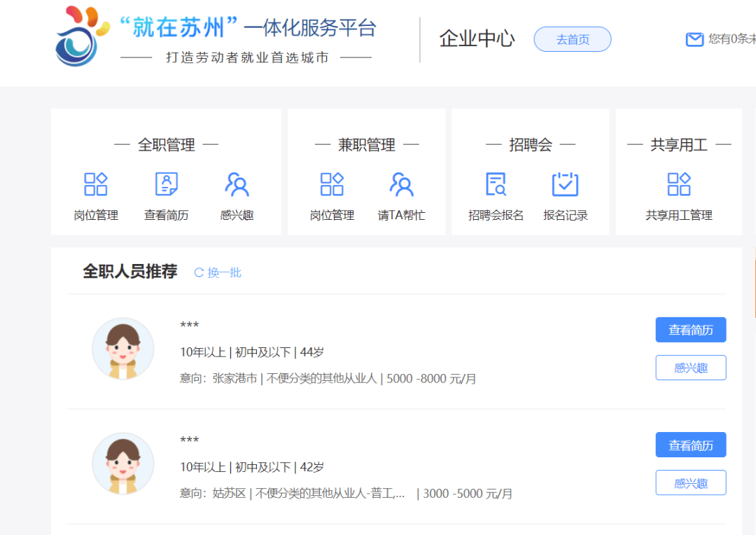This screenshot has width=756, height=535.
Task: Click the 就在苏州 platform logo
Action: point(82,36)
